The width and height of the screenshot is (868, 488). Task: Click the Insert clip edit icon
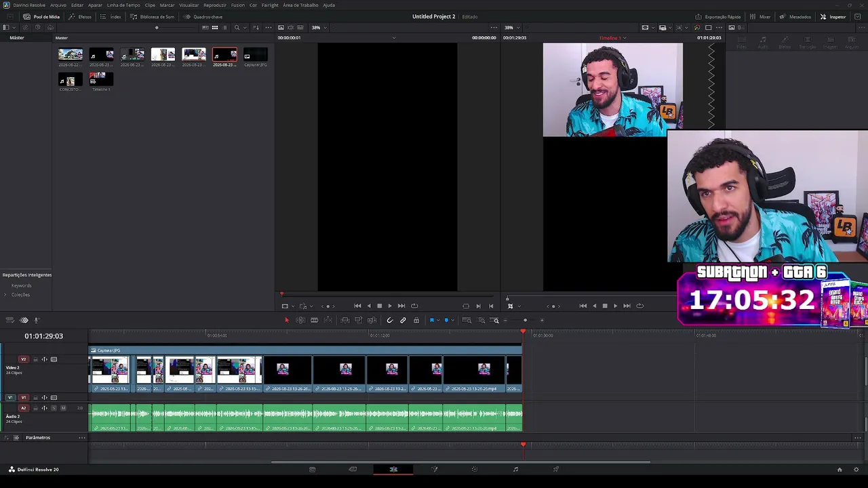click(345, 320)
